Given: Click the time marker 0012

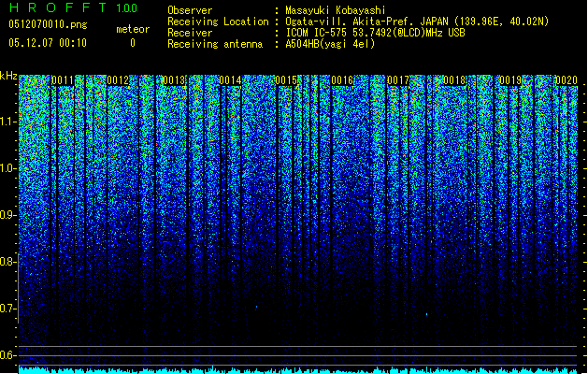Looking at the screenshot, I should pyautogui.click(x=118, y=80).
